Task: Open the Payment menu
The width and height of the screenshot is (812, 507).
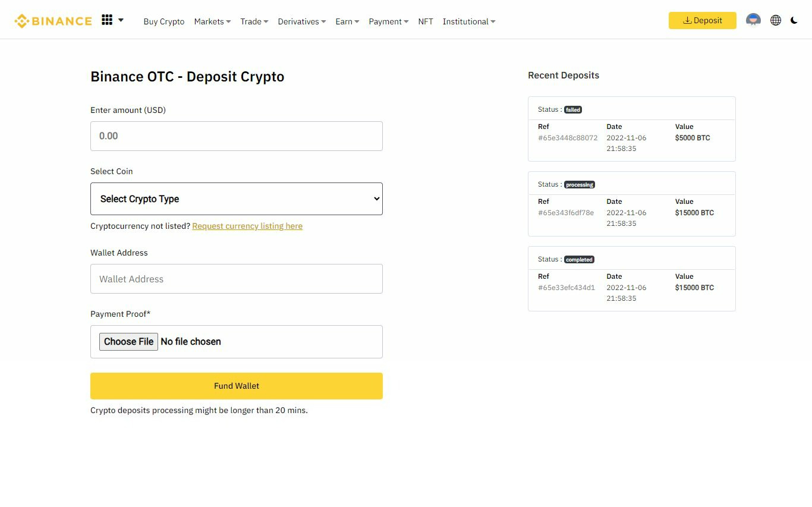Action: (x=388, y=21)
